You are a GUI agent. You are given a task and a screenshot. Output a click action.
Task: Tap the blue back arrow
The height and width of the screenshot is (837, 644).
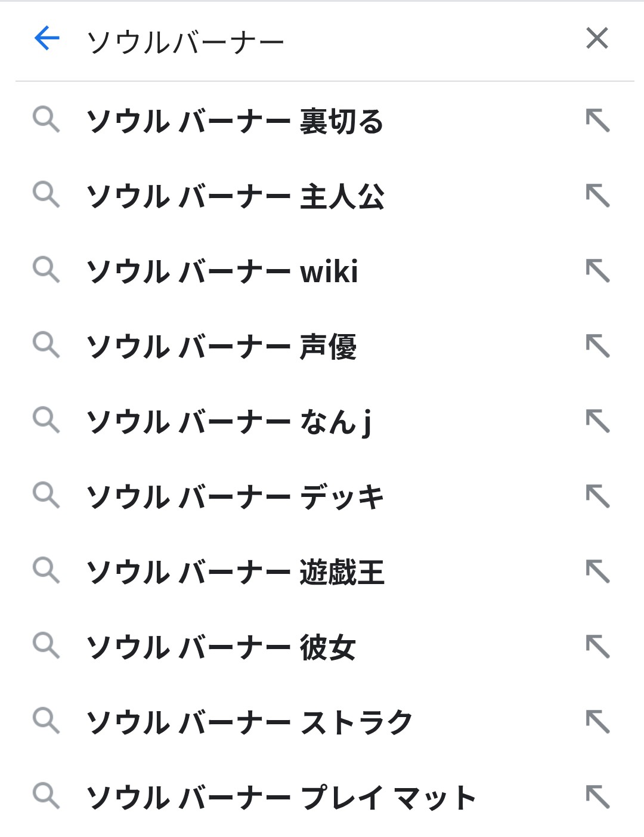coord(47,39)
